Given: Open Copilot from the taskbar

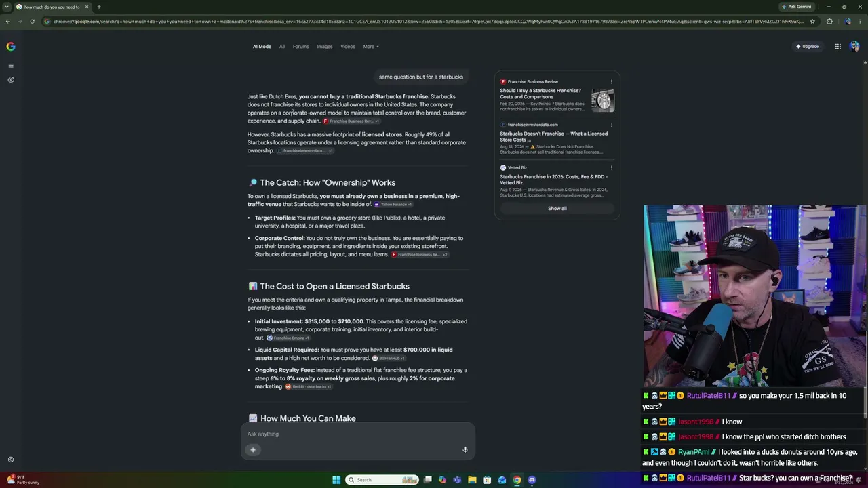Looking at the screenshot, I should coord(442,480).
